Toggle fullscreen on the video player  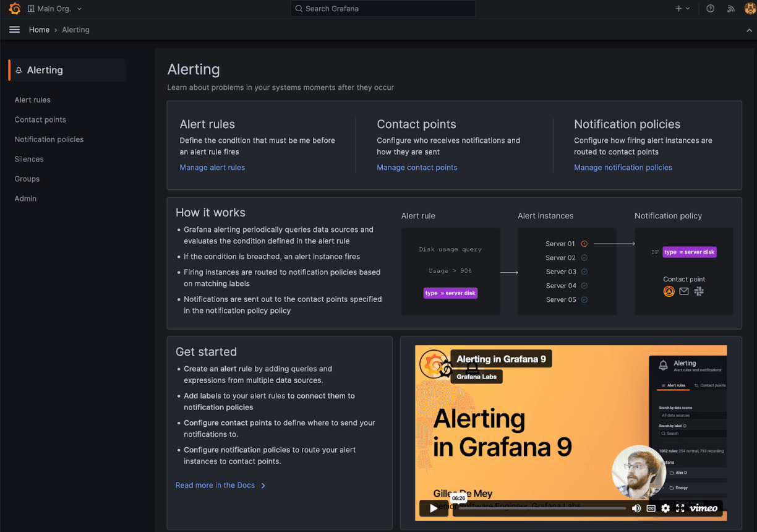tap(680, 508)
